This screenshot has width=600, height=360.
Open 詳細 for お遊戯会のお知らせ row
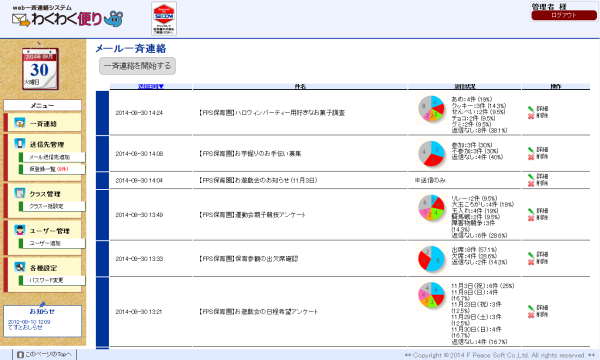(x=538, y=176)
